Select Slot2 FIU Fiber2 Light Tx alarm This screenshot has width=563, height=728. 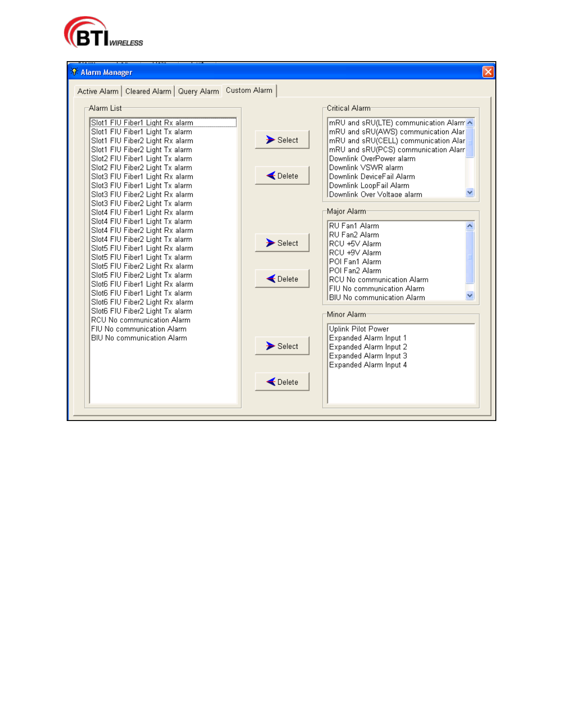(163, 168)
